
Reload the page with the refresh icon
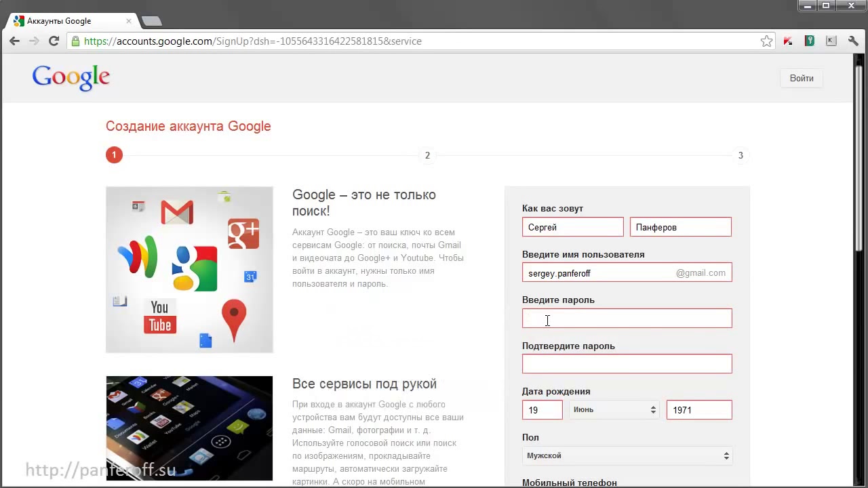tap(54, 41)
